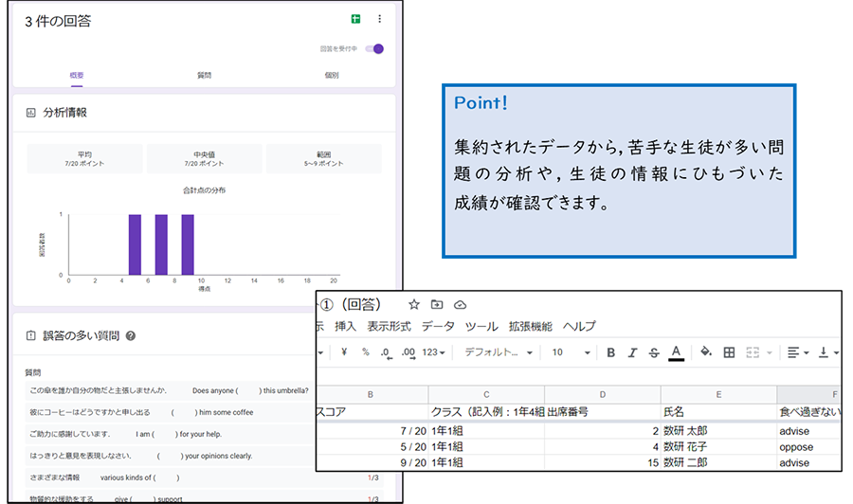The image size is (853, 504).
Task: Toggle the 回答を受付中 accepting responses switch
Action: (374, 48)
